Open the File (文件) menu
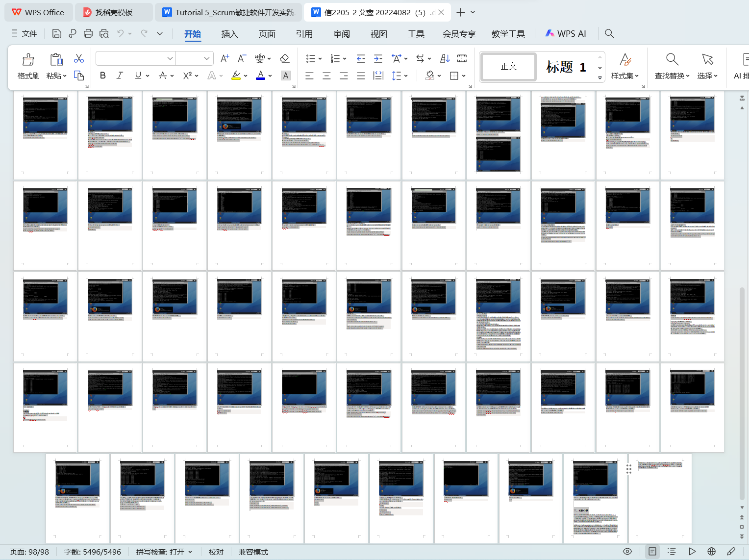The image size is (749, 560). pyautogui.click(x=25, y=33)
